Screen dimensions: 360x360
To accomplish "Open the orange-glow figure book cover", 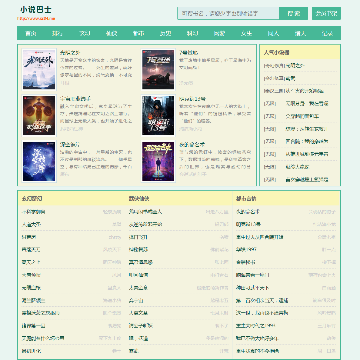I will [39, 115].
